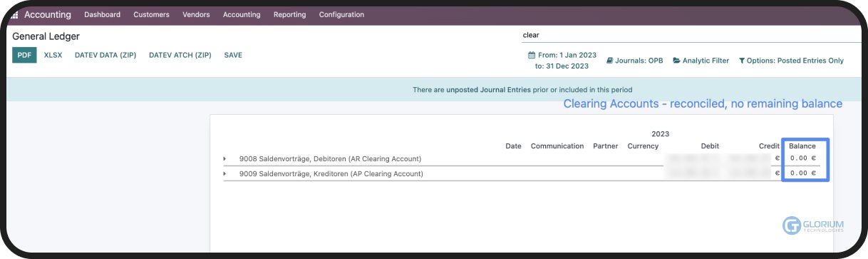
Task: Open the apps grid icon beside Accounting
Action: pos(15,15)
